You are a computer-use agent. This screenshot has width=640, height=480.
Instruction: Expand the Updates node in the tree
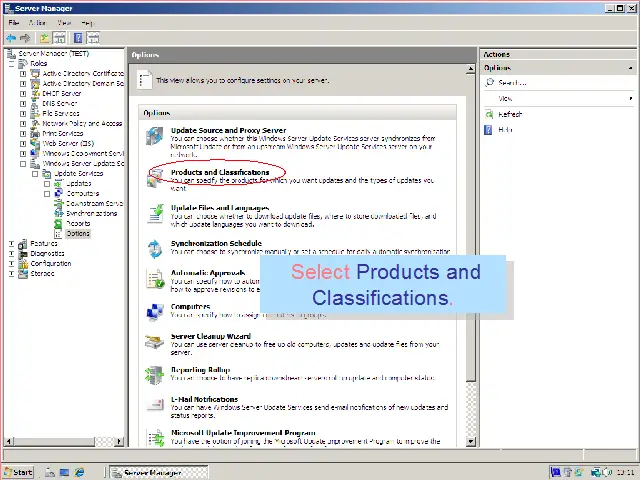(x=47, y=184)
